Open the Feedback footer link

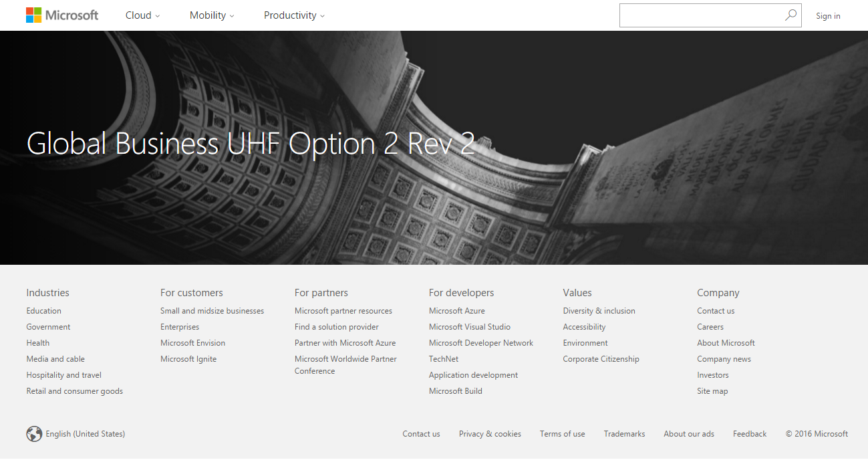tap(750, 434)
